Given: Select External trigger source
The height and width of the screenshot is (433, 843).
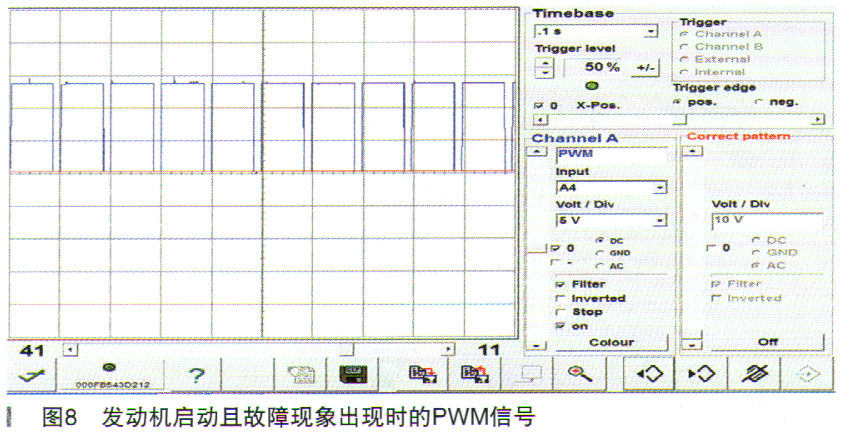Looking at the screenshot, I should click(x=684, y=59).
